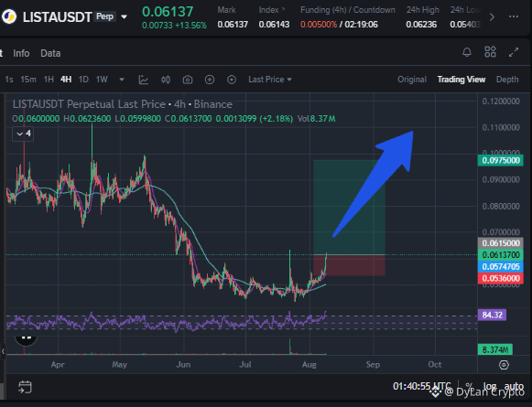
Task: Click the large 0.06137 last price
Action: coord(168,12)
